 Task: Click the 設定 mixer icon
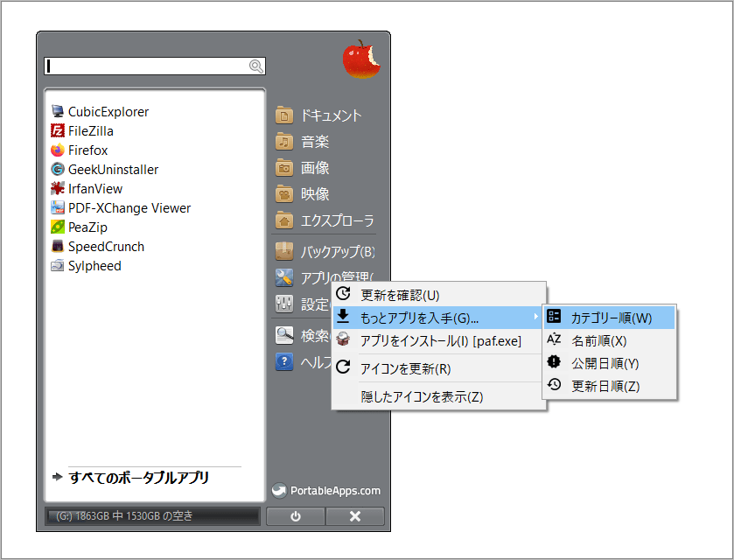[284, 304]
